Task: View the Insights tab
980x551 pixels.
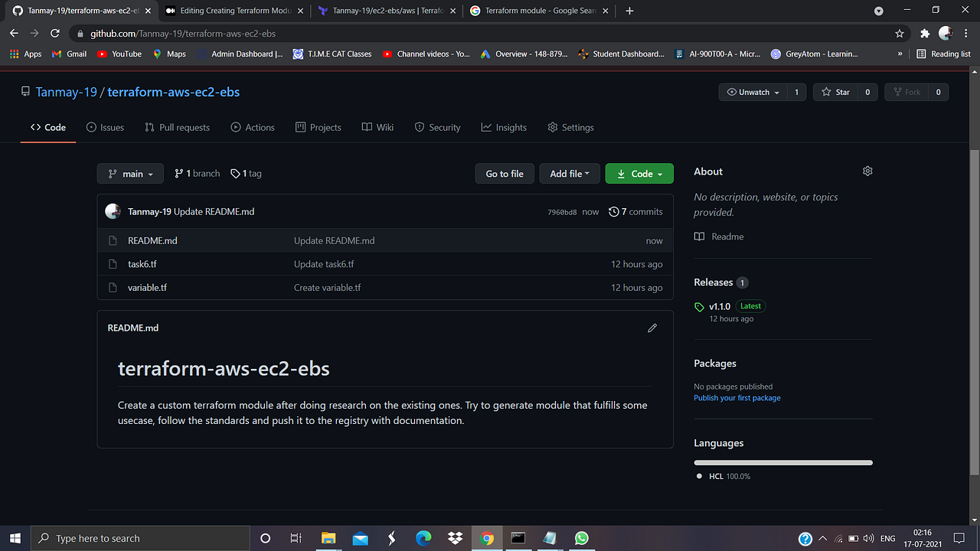Action: 504,127
